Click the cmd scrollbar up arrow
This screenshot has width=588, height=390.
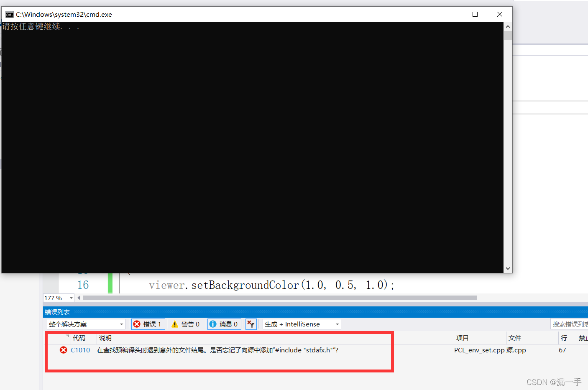pos(508,26)
